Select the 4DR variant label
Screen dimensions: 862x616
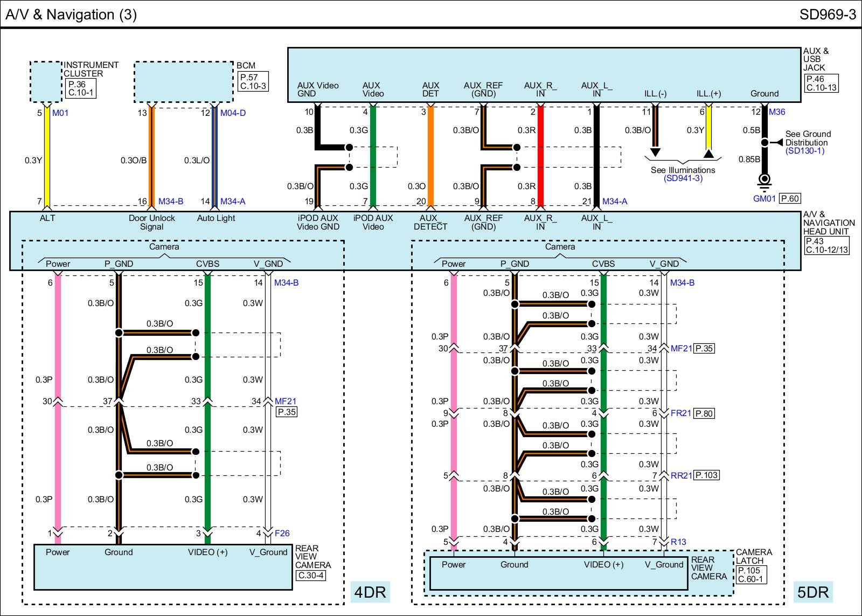coord(370,592)
